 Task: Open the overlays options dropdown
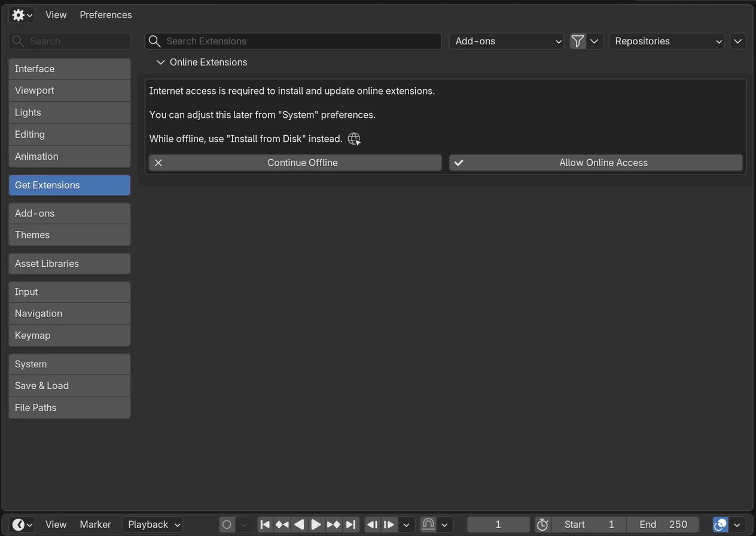737,525
